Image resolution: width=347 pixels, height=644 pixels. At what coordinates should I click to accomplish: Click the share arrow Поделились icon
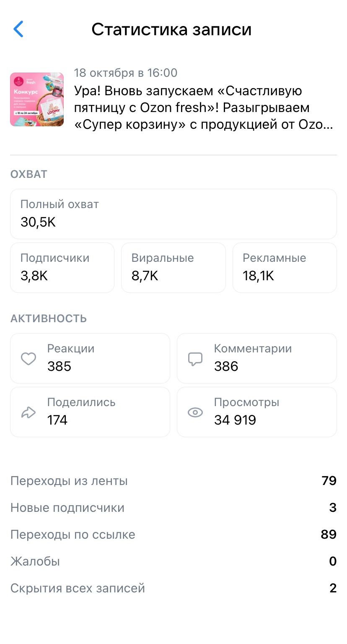pos(28,412)
